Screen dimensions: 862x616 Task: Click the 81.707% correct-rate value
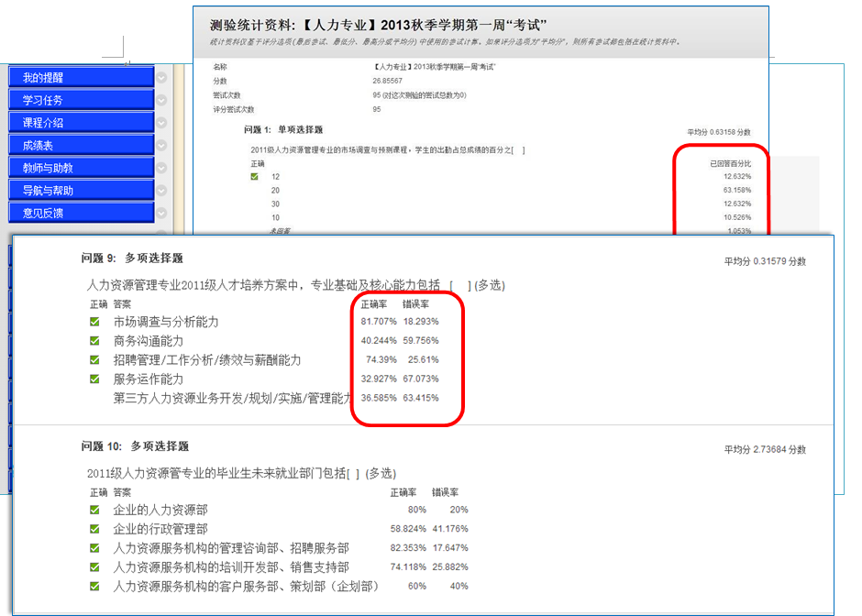click(379, 322)
